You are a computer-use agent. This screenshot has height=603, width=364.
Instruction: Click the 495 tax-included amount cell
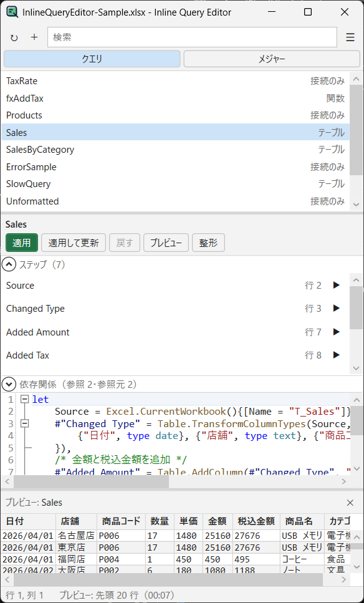[256, 559]
